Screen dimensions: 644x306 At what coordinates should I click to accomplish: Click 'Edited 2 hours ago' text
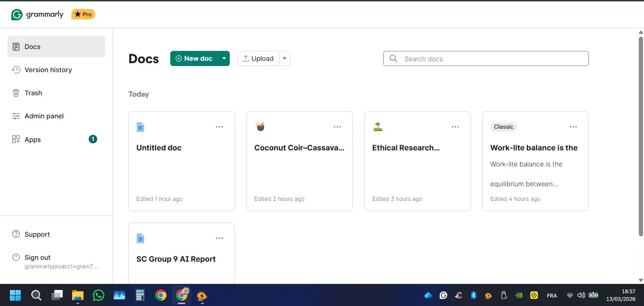(x=279, y=199)
